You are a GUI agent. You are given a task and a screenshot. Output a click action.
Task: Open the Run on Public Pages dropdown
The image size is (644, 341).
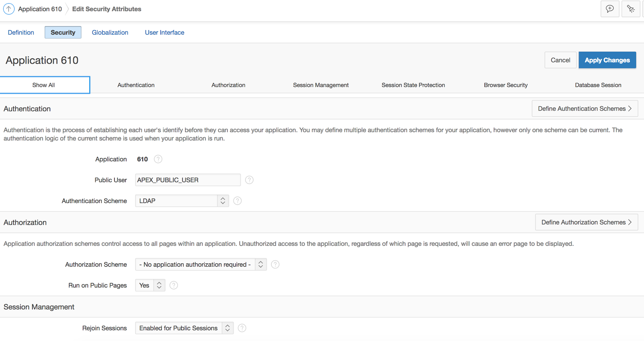pyautogui.click(x=150, y=286)
